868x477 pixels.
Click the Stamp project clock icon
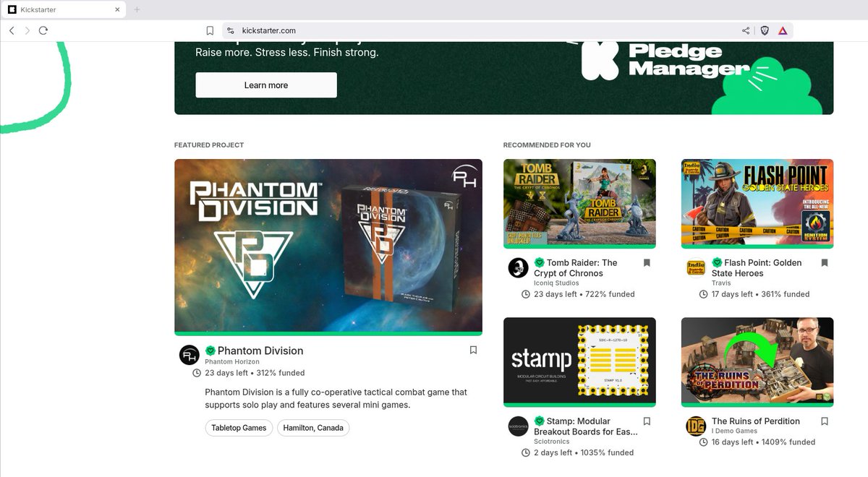(x=526, y=452)
